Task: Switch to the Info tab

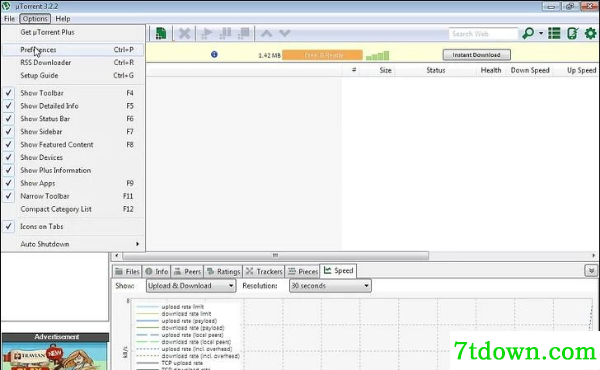Action: (x=157, y=271)
